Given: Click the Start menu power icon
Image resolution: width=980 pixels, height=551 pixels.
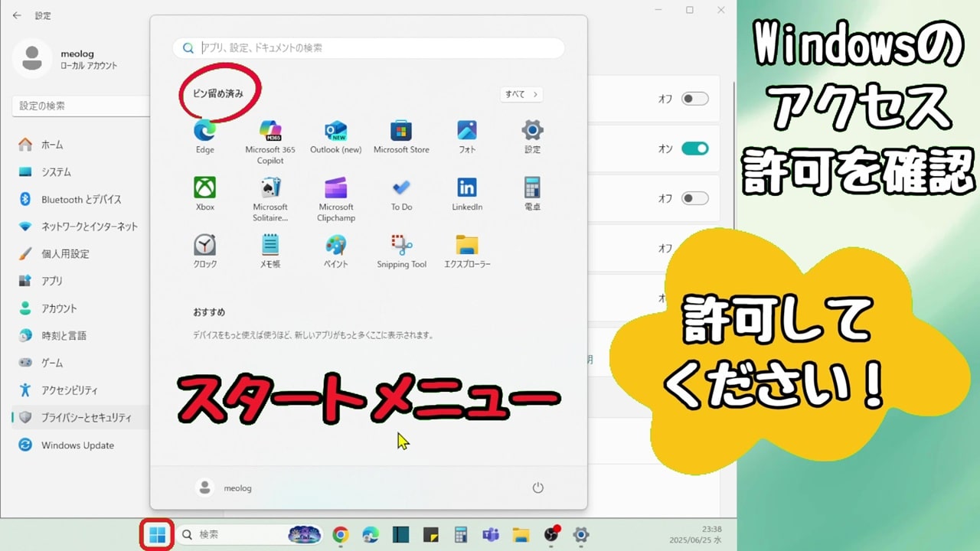Looking at the screenshot, I should point(537,487).
